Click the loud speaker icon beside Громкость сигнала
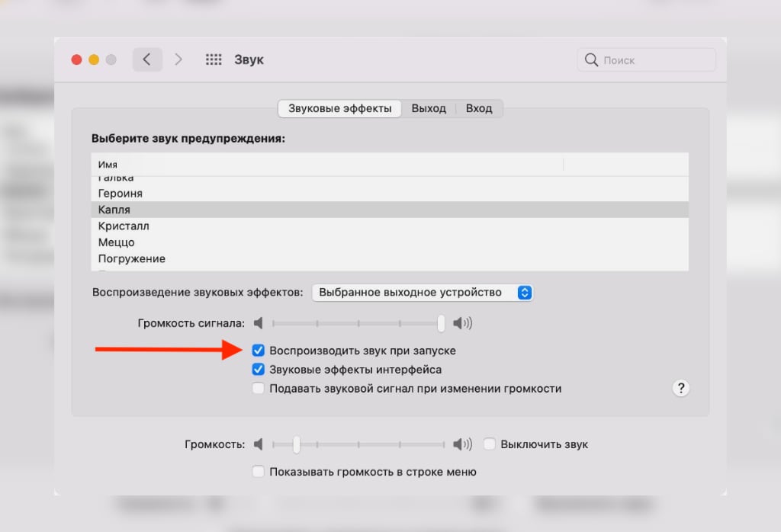The width and height of the screenshot is (781, 532). 462,323
